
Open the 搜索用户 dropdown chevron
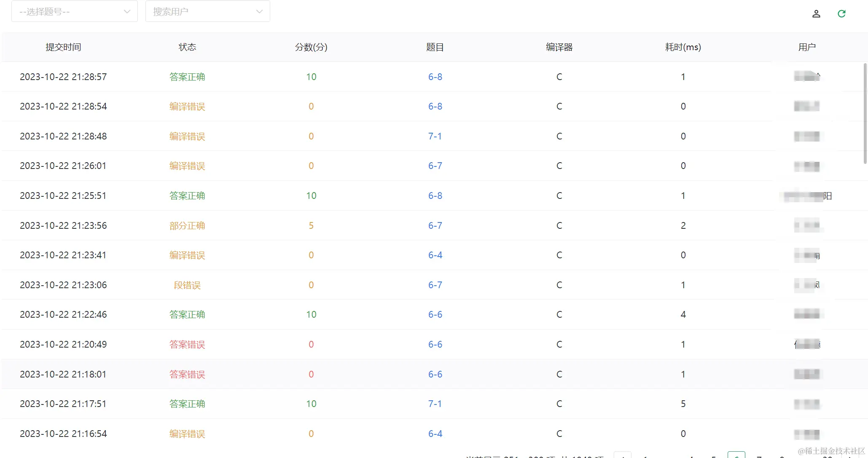click(x=259, y=12)
